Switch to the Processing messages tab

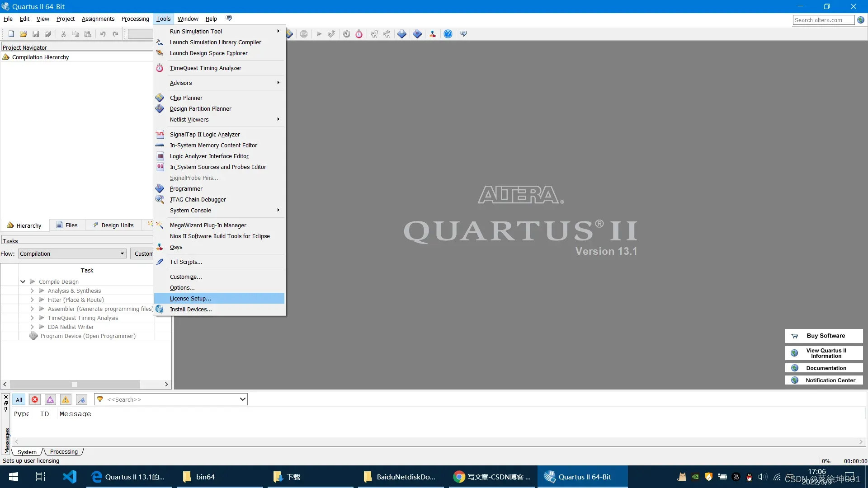64,451
